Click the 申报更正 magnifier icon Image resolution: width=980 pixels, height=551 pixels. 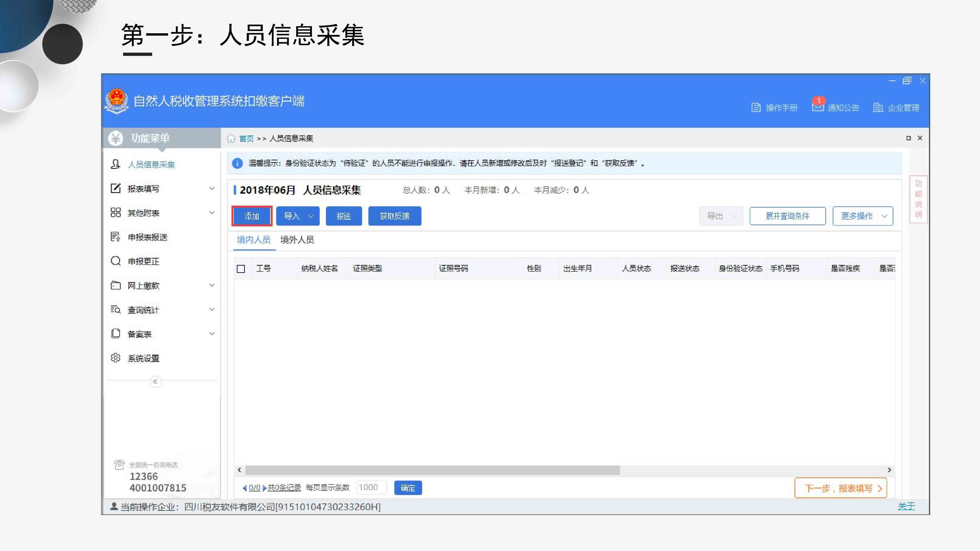pyautogui.click(x=115, y=261)
